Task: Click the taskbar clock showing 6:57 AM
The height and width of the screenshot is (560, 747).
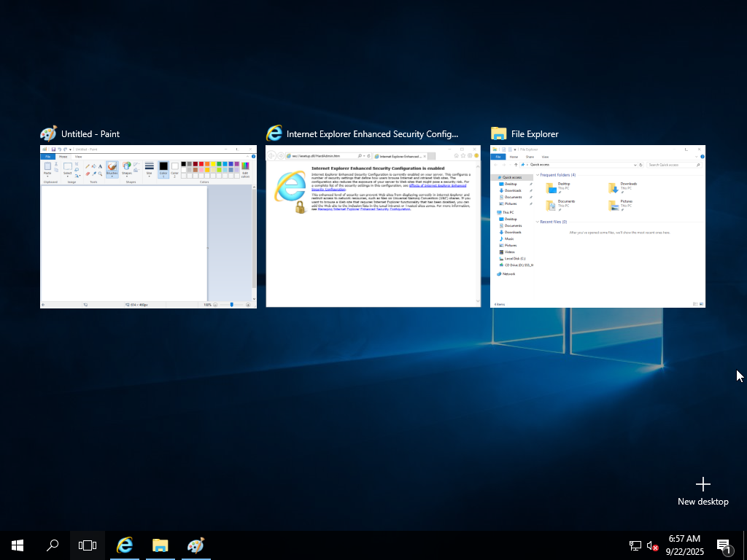Action: tap(684, 545)
